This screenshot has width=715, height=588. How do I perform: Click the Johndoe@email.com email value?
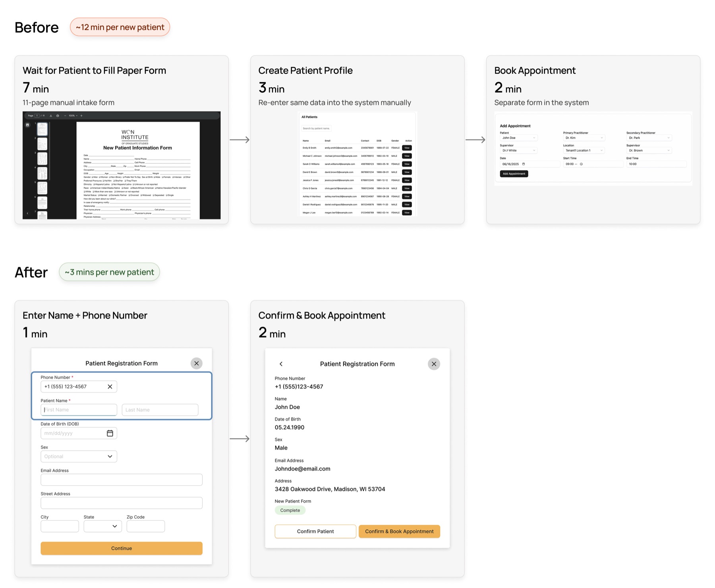pyautogui.click(x=302, y=469)
